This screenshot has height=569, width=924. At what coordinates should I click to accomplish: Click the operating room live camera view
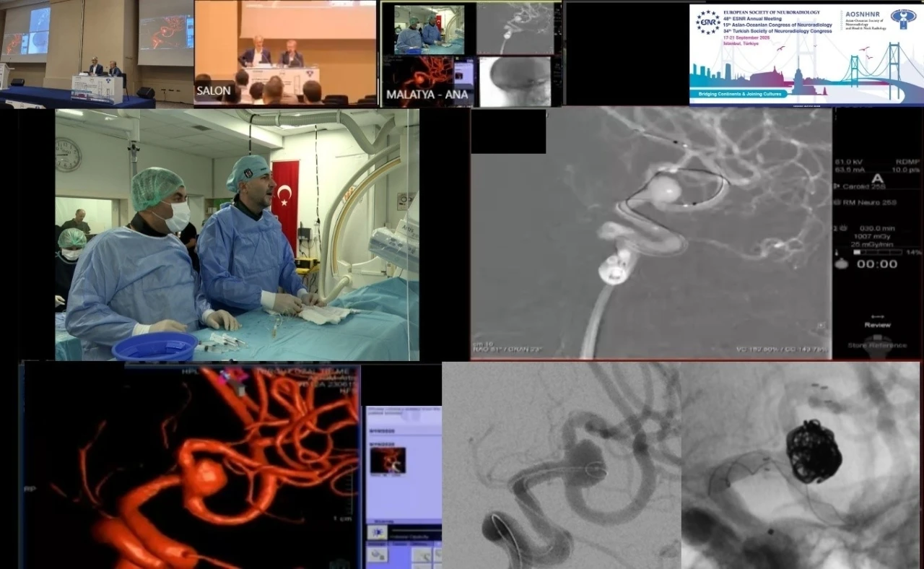pyautogui.click(x=237, y=235)
